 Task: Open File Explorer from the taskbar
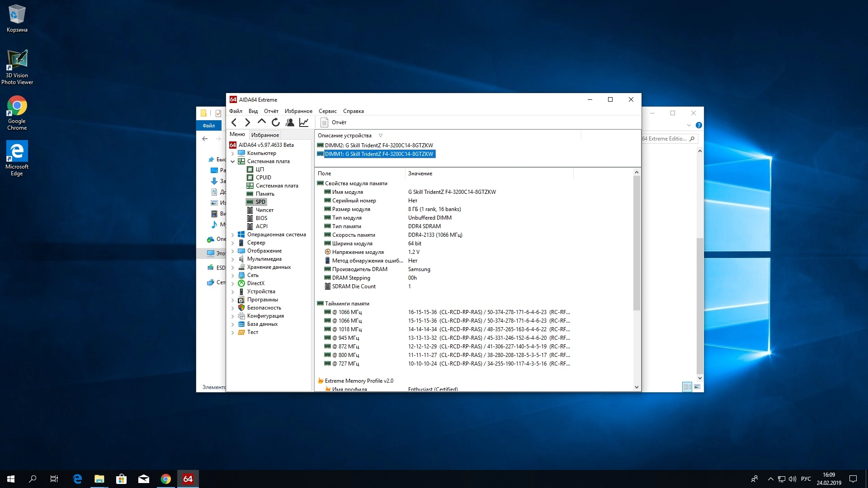99,479
